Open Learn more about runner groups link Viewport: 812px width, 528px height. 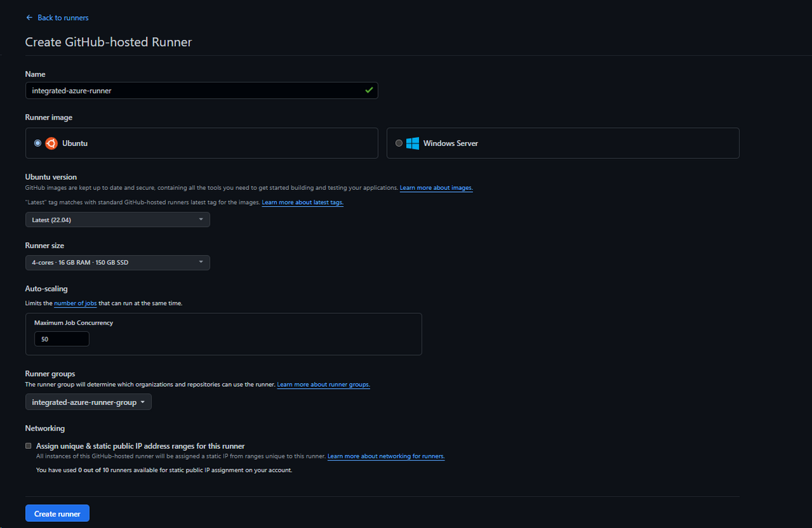(323, 385)
